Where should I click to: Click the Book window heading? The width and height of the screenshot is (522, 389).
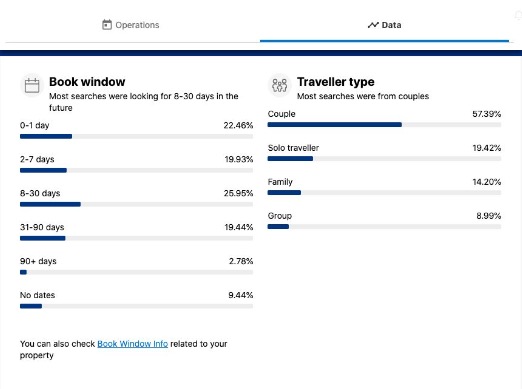point(87,82)
